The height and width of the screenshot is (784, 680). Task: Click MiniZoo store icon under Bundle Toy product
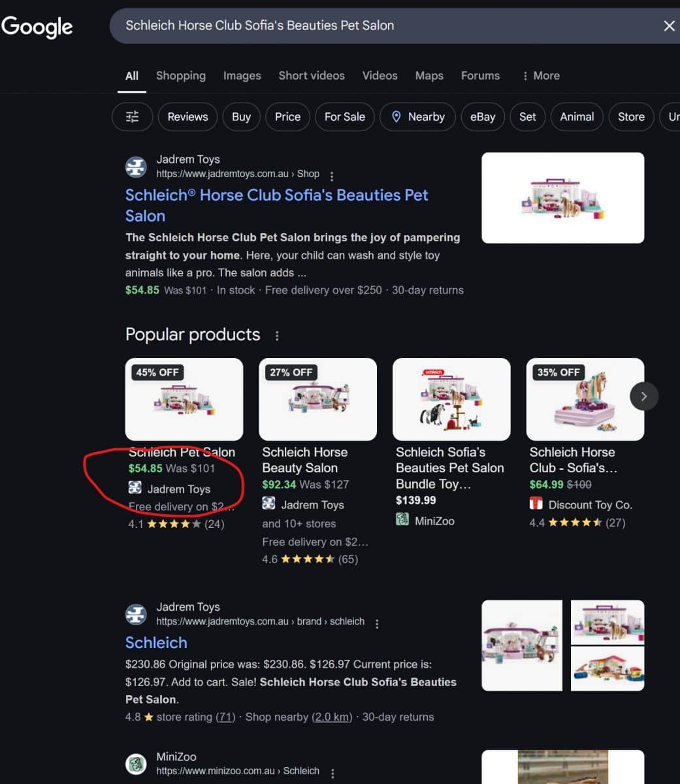(x=402, y=520)
